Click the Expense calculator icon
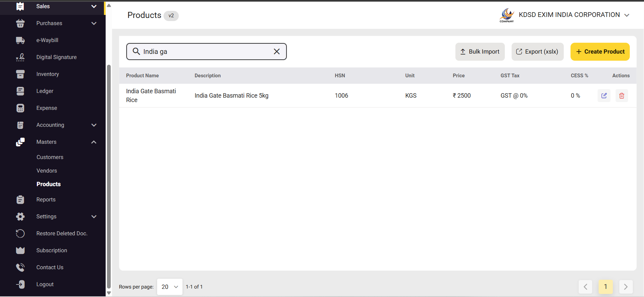Screen dimensions: 644x297 pos(20,108)
